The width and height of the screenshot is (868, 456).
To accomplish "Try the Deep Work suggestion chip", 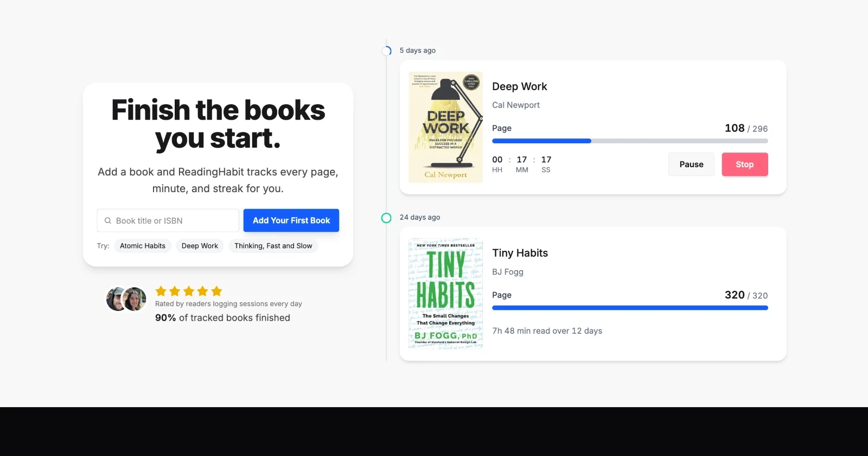I will pos(200,246).
